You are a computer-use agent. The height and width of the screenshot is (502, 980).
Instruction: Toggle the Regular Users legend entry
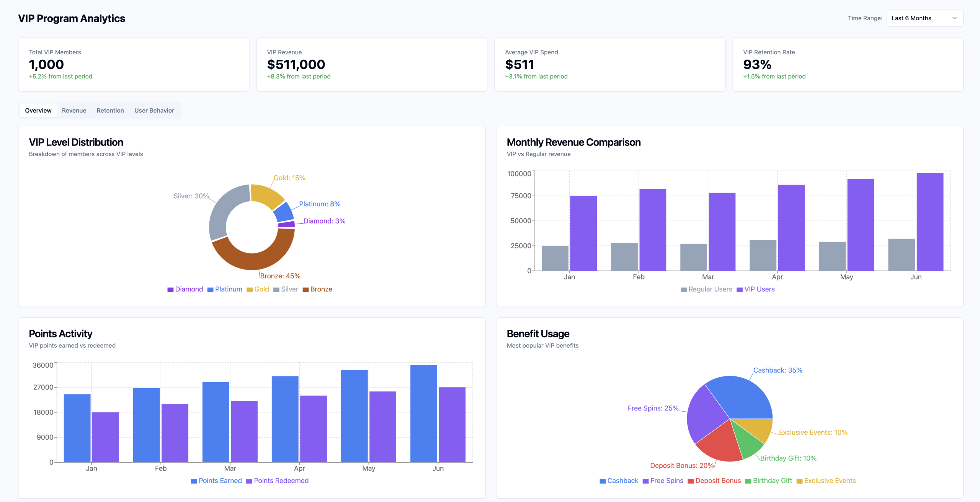click(710, 289)
